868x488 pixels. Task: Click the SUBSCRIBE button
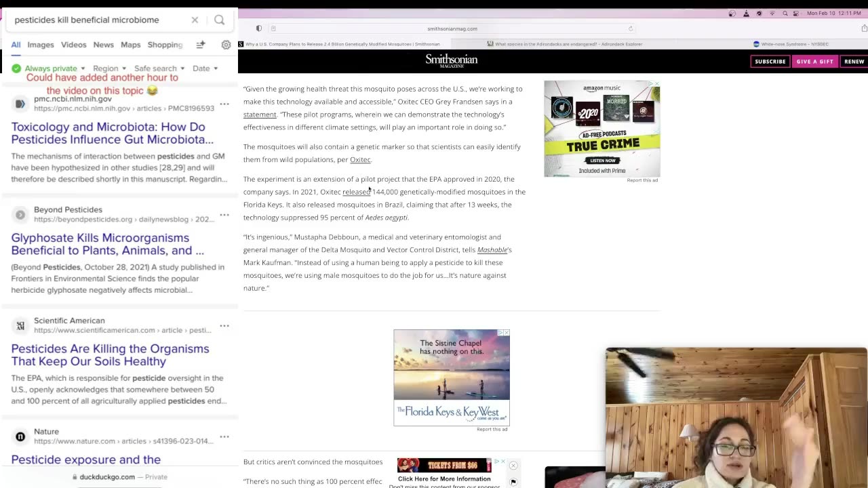click(770, 62)
